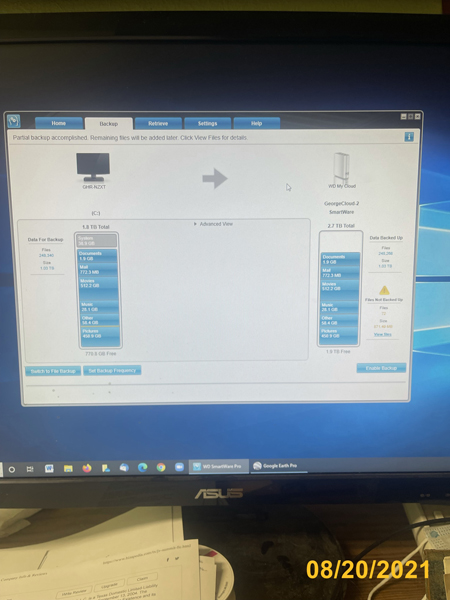Click Switch to File Backup button

point(53,371)
